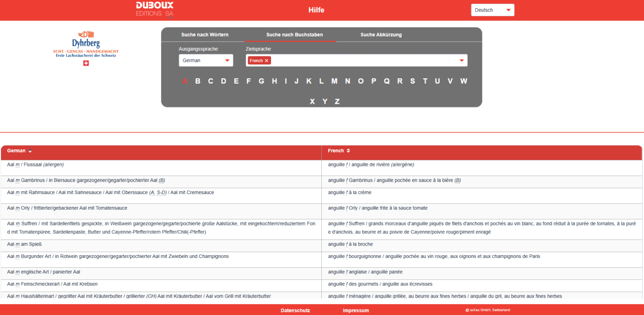Show entries starting with letter M
The image size is (644, 315).
334,81
